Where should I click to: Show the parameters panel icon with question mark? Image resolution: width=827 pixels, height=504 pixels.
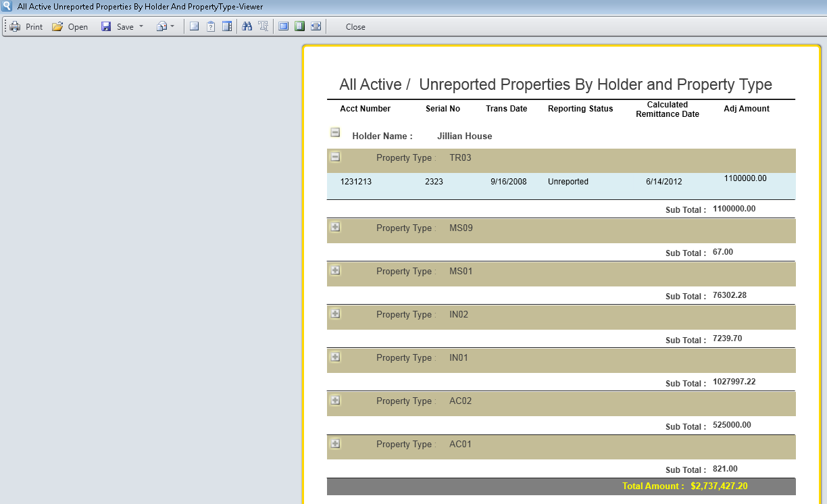211,26
